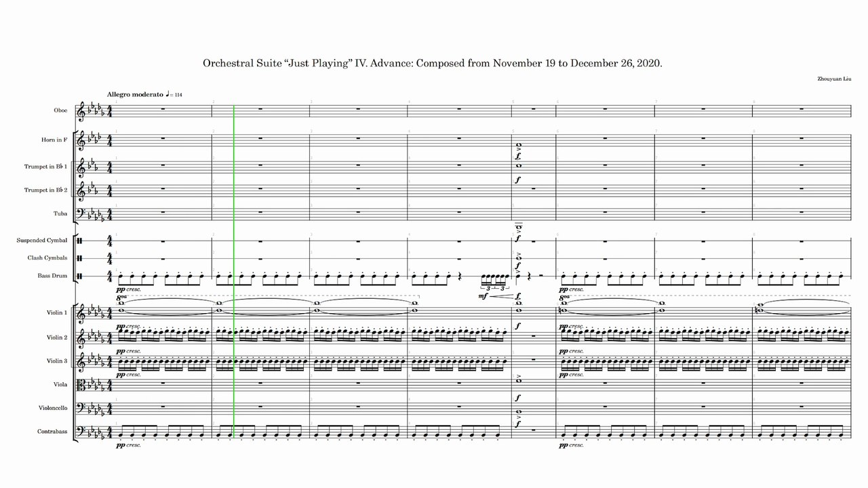Screen dimensions: 868x488
Task: Click the Oboe treble clef
Action: 83,110
